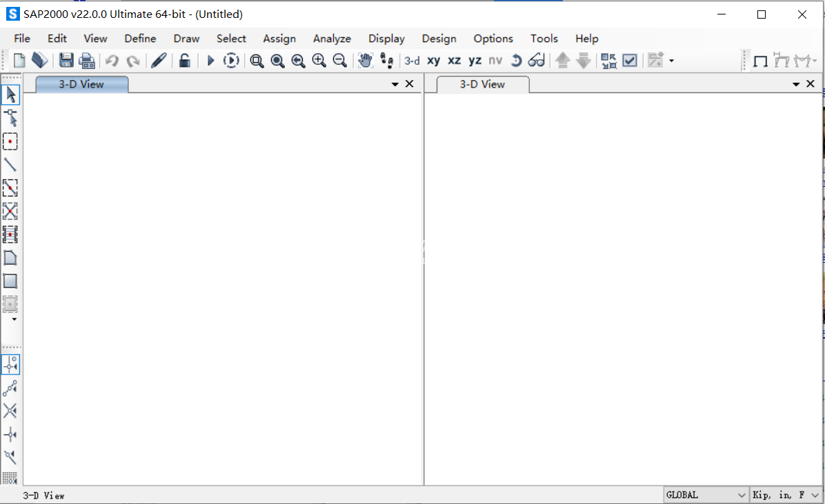This screenshot has width=825, height=504.
Task: Click the footprints Walk icon
Action: click(387, 61)
